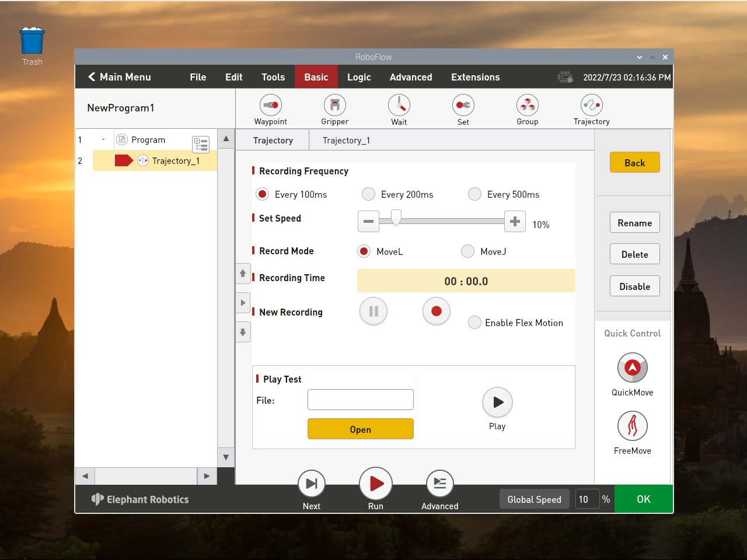Viewport: 747px width, 560px height.
Task: Open QuickMove quick control
Action: pos(632,368)
